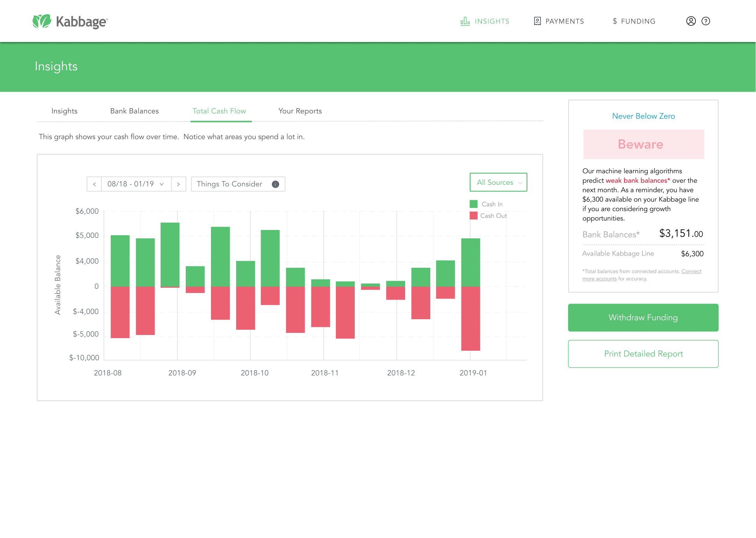Switch to Bank Balances tab

click(x=134, y=111)
